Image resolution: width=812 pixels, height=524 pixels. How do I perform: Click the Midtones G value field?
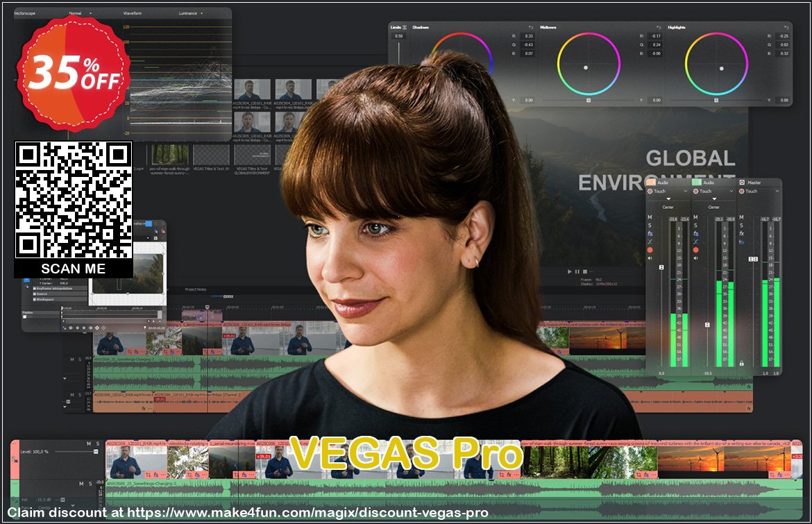(656, 45)
